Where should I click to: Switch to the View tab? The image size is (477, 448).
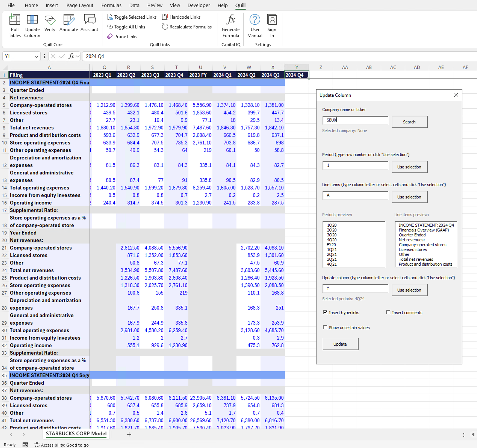[175, 5]
